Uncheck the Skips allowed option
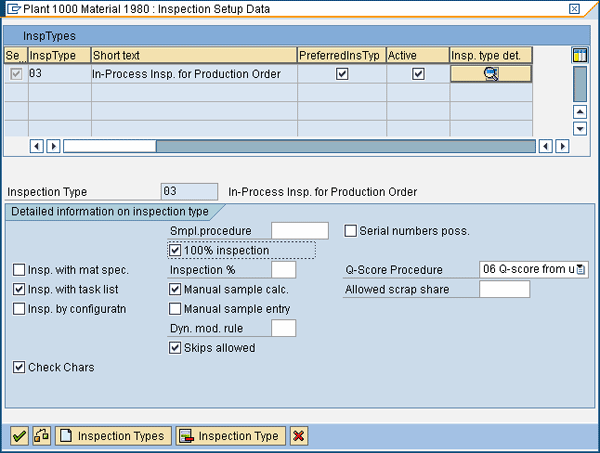 point(176,348)
